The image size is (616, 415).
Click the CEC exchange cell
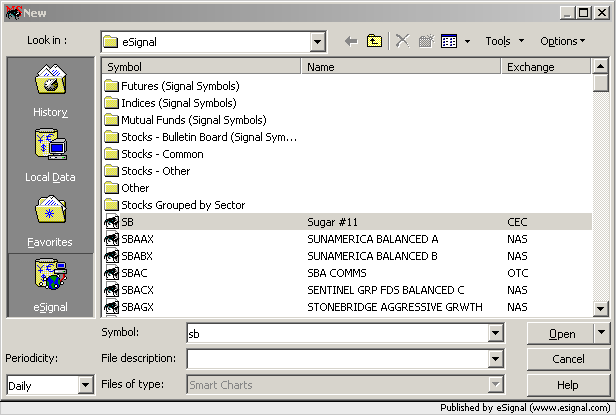[x=517, y=222]
